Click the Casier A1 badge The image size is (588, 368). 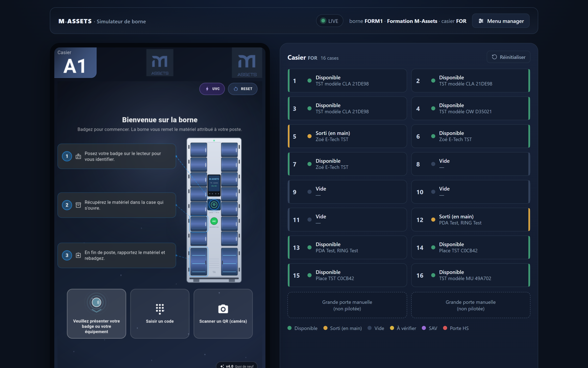(75, 63)
